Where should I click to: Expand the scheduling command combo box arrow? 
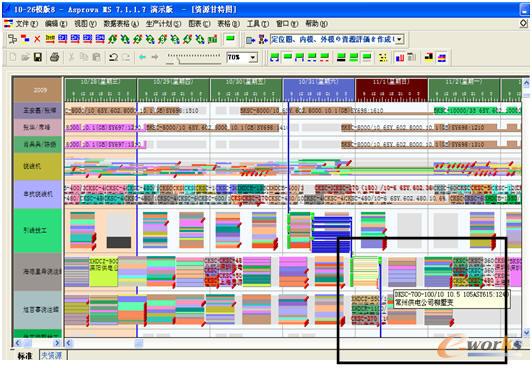pyautogui.click(x=399, y=39)
